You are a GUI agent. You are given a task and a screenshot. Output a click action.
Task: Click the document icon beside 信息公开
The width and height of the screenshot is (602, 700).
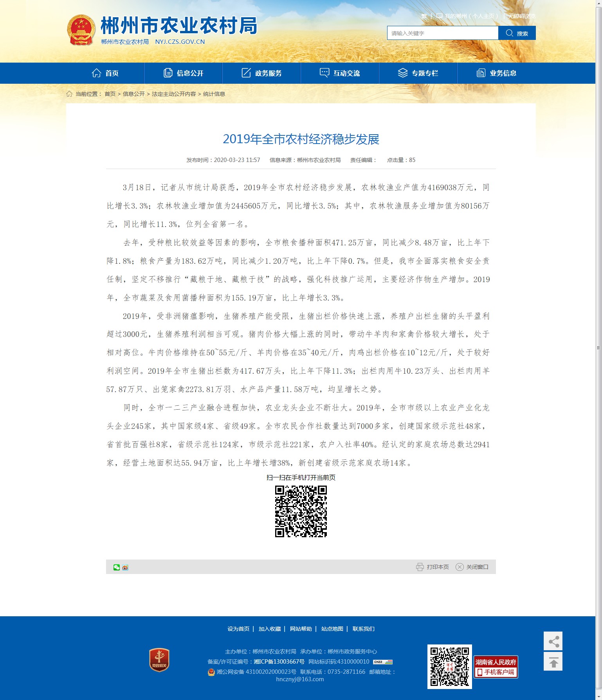[x=168, y=73]
